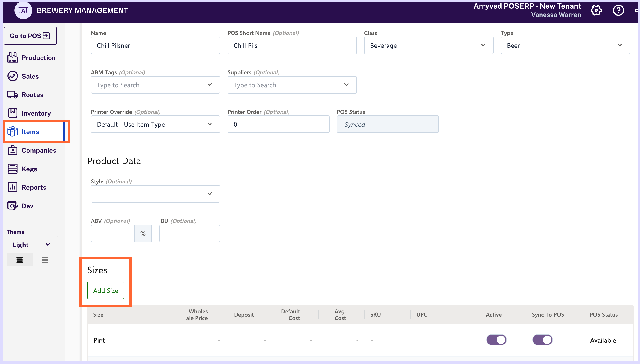Screen dimensions: 640x364
Task: Click the ABV percentage input
Action: click(113, 233)
